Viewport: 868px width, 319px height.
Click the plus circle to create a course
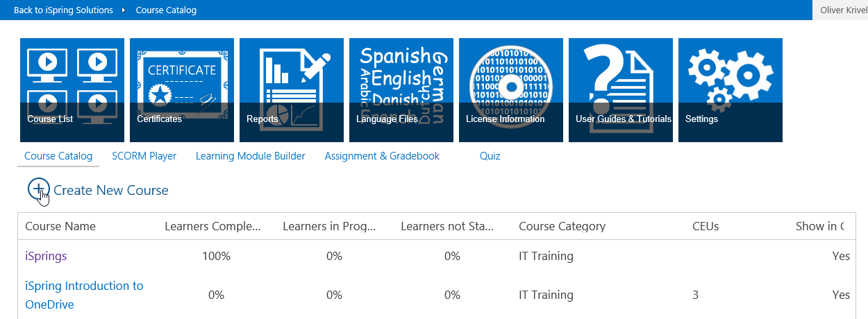click(x=38, y=189)
